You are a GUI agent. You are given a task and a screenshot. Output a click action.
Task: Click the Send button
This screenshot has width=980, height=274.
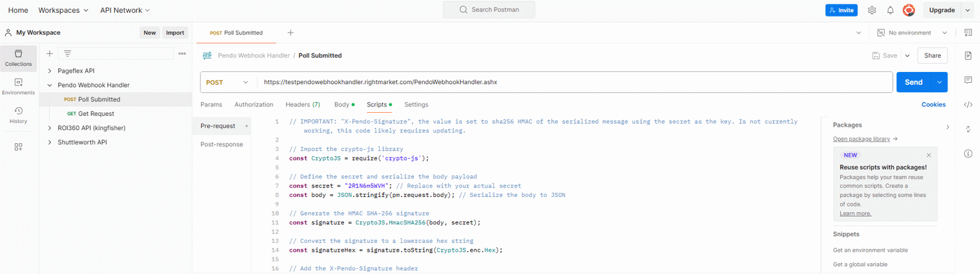click(913, 82)
